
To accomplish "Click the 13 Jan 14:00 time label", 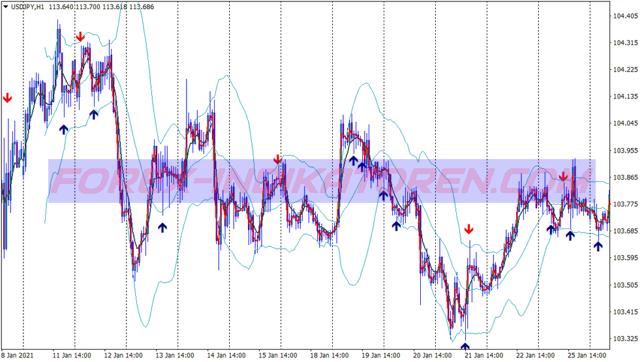I will [x=175, y=355].
